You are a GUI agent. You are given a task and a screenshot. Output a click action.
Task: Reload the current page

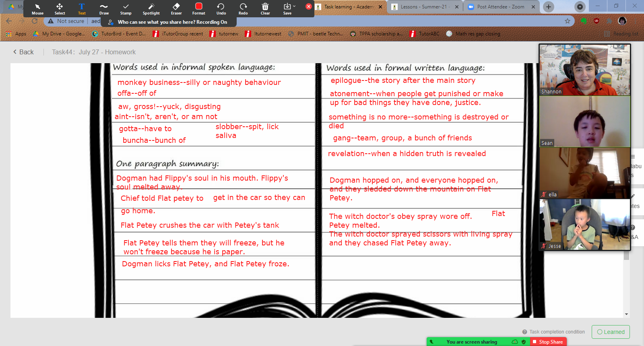pos(35,21)
